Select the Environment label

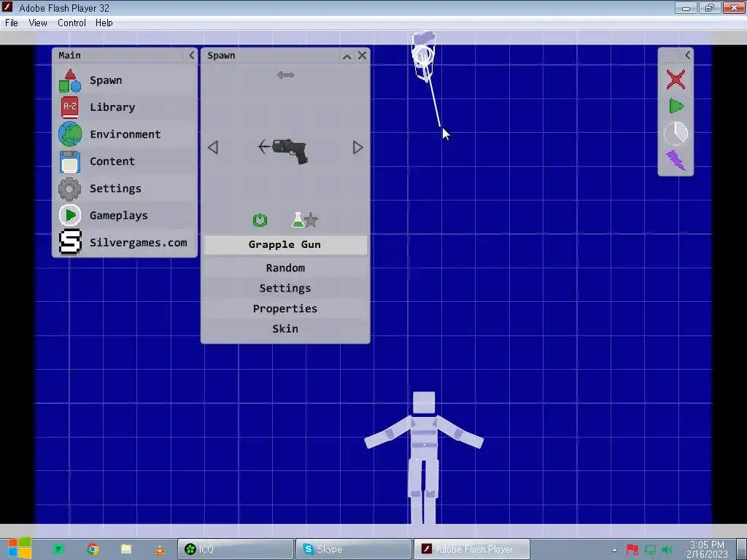(125, 134)
